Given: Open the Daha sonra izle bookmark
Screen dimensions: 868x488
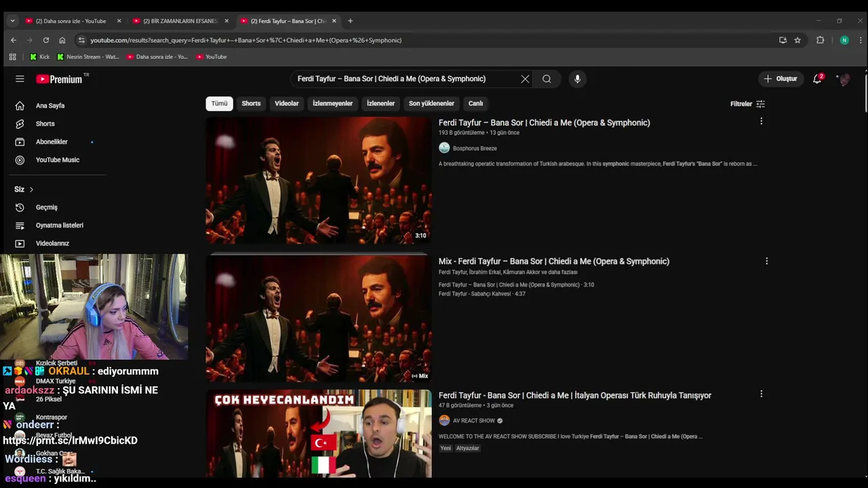Looking at the screenshot, I should 157,57.
